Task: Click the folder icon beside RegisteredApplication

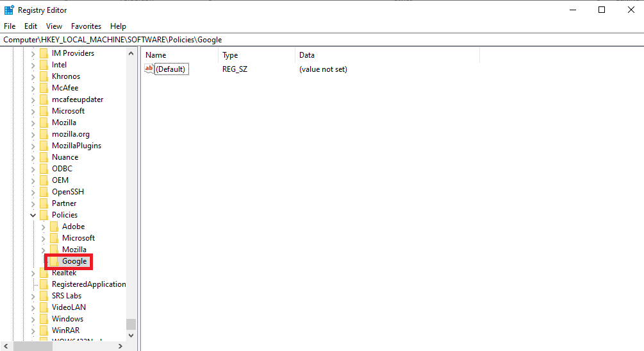Action: pyautogui.click(x=44, y=284)
